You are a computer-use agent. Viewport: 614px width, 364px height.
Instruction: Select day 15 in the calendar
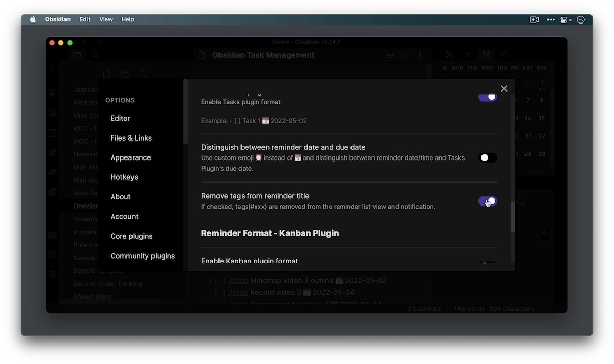tap(541, 118)
